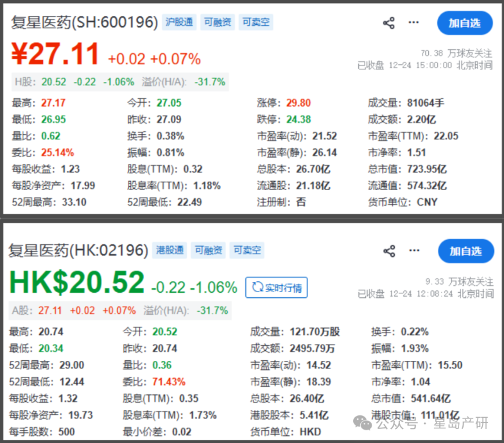504x443 pixels.
Task: Click 总市值 541.64亿 value
Action: click(431, 399)
